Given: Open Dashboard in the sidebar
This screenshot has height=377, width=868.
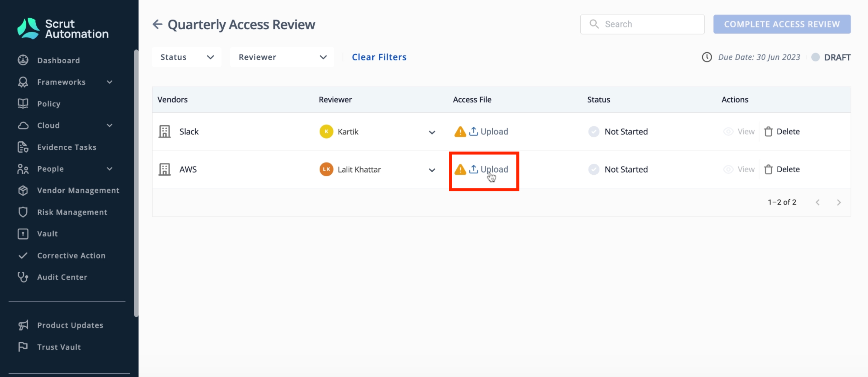Looking at the screenshot, I should point(58,60).
